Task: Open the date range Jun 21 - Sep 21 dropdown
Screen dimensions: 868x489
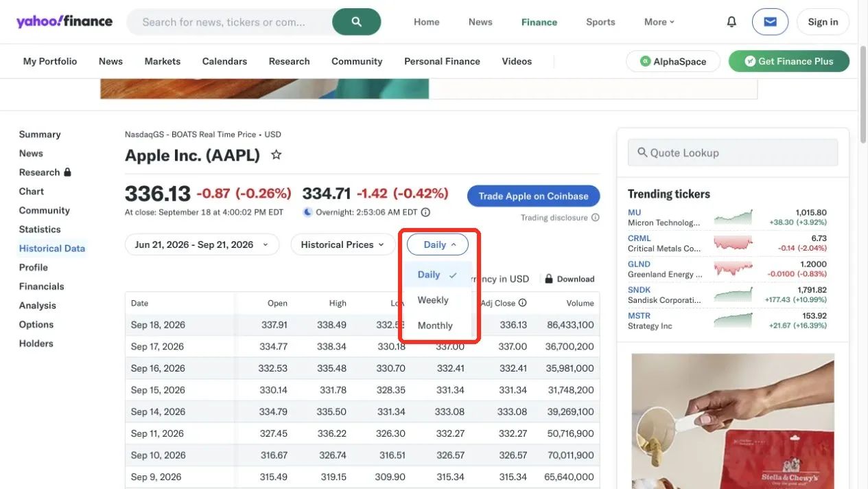Action: (x=202, y=244)
